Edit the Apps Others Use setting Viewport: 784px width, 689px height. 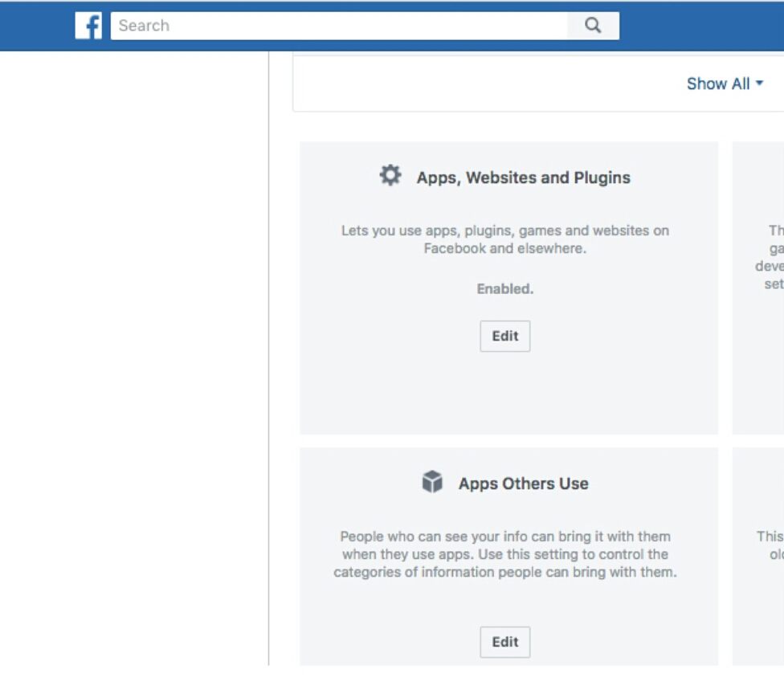coord(505,642)
